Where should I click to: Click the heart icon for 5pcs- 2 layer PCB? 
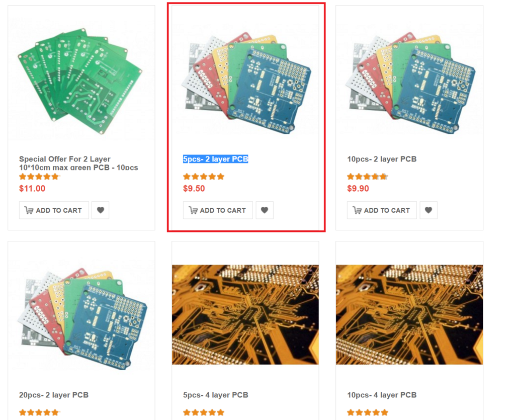(x=265, y=210)
